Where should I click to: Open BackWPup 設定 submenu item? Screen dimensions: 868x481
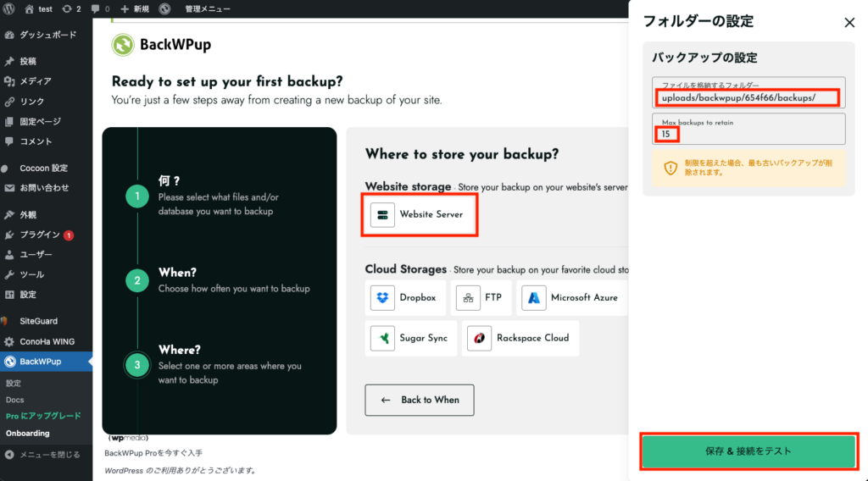[14, 383]
